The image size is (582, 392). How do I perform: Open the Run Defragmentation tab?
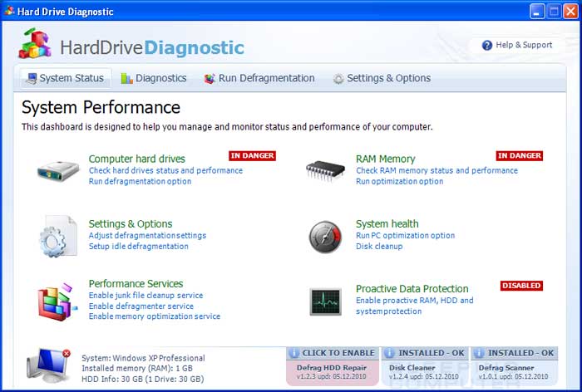point(259,78)
